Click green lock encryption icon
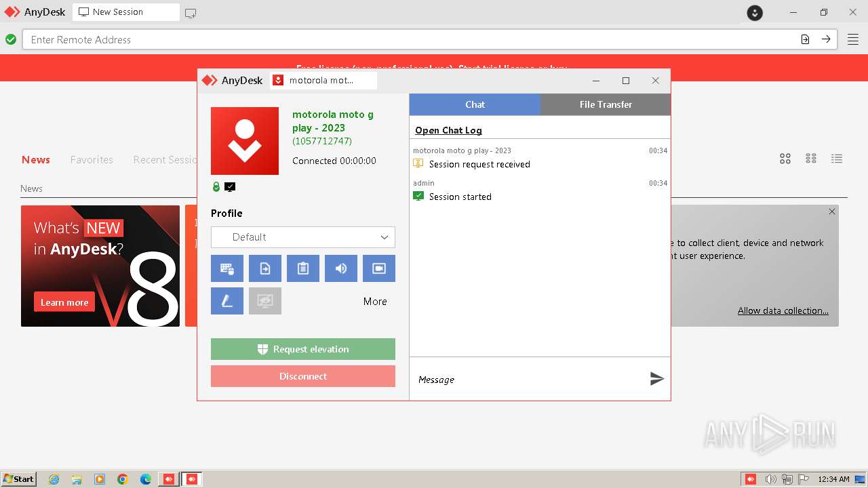Image resolution: width=868 pixels, height=488 pixels. coord(216,187)
